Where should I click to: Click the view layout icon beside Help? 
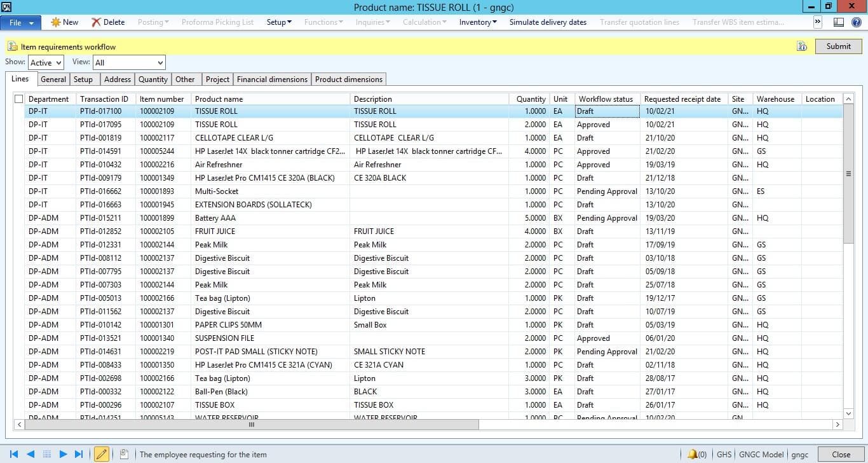839,22
